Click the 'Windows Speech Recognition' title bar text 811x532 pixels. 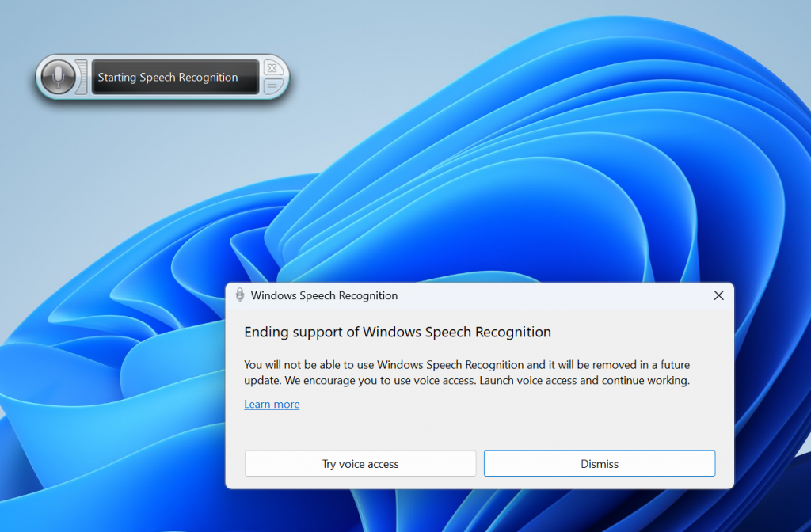coord(325,294)
